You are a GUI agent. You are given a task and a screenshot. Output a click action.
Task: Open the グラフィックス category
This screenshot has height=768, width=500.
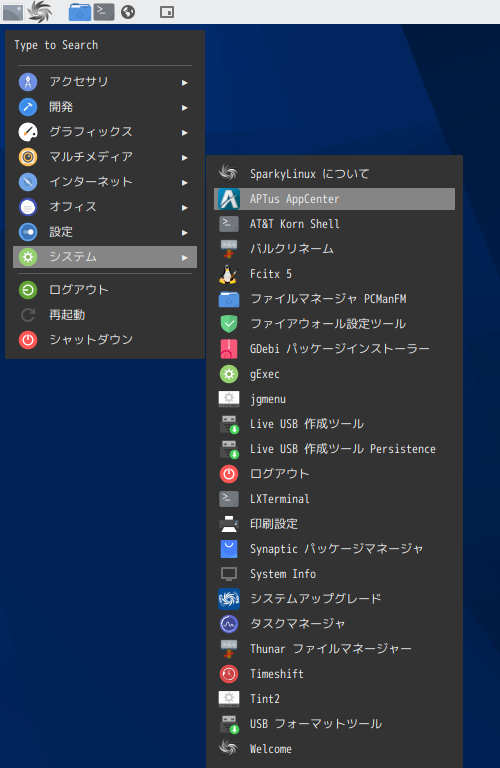click(x=105, y=132)
